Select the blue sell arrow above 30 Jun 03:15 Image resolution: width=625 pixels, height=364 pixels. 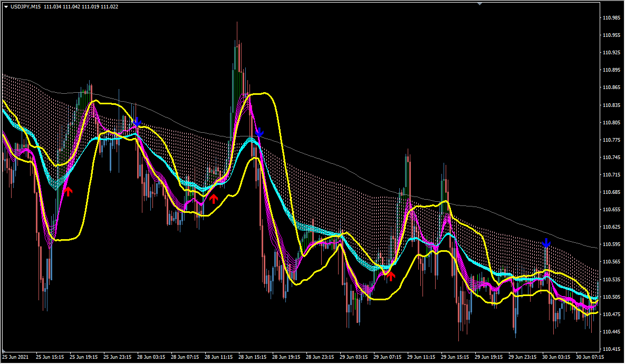pyautogui.click(x=546, y=242)
